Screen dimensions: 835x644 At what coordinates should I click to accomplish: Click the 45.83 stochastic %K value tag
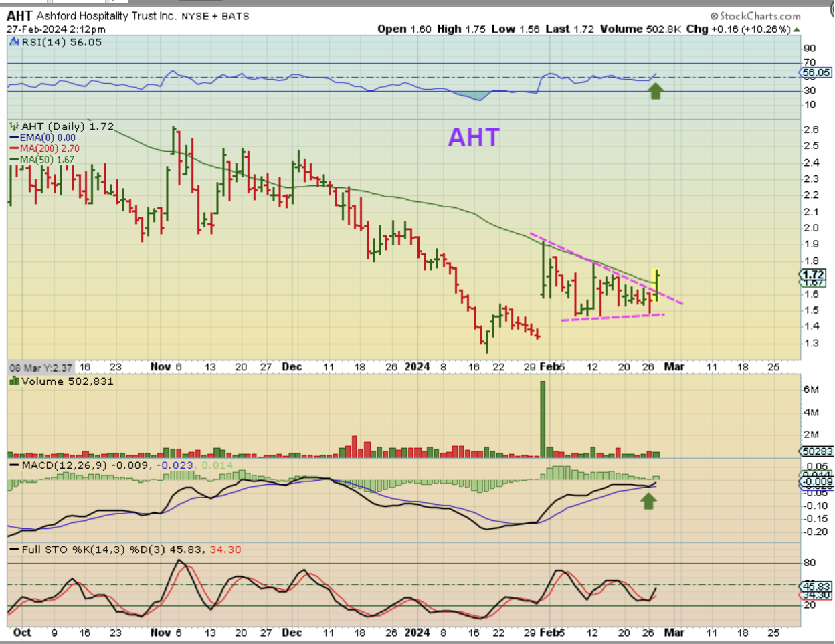click(816, 586)
